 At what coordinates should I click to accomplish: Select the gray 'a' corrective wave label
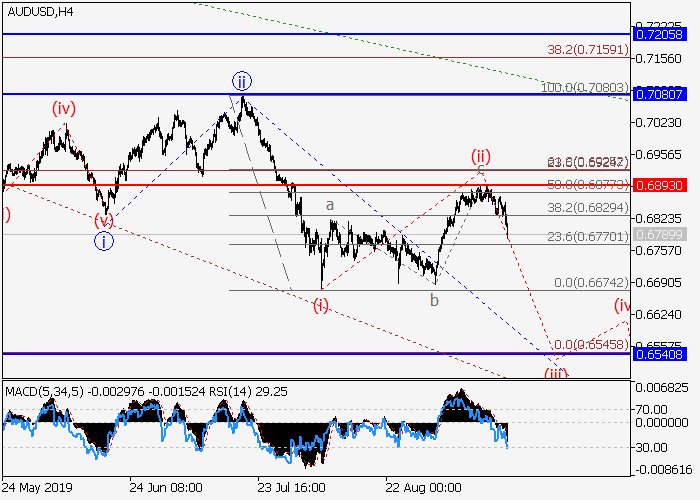click(x=329, y=205)
